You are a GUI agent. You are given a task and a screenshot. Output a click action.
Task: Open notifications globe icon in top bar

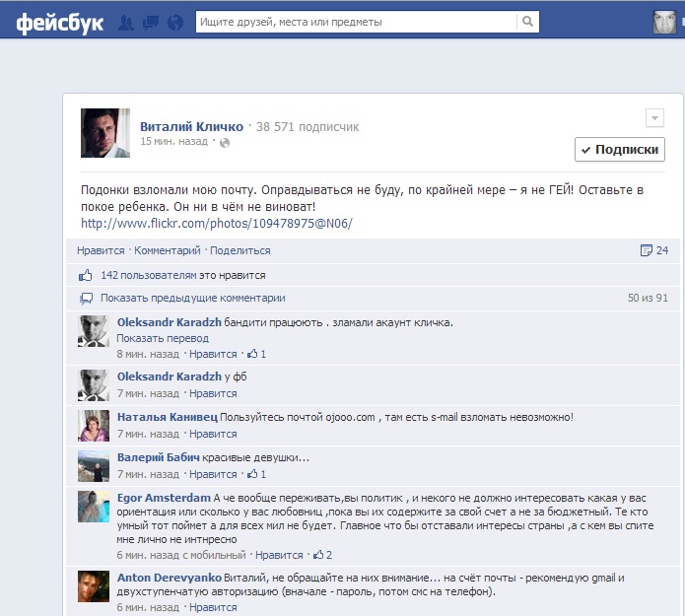(x=175, y=23)
